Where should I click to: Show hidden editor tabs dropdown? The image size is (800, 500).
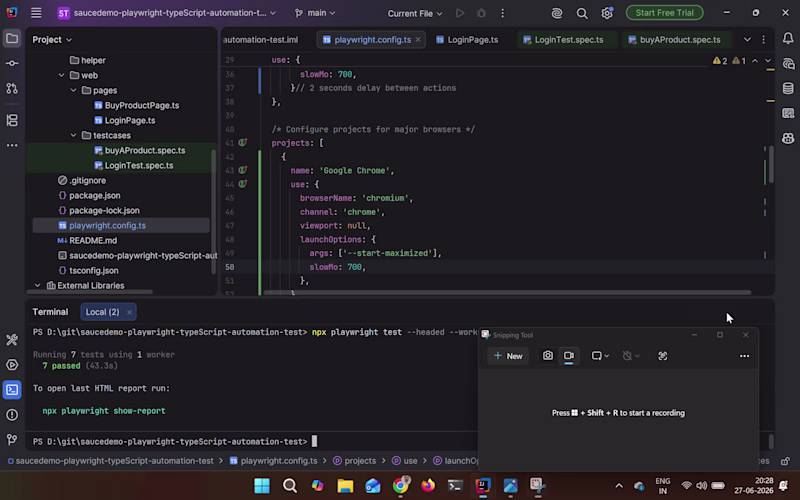coord(747,39)
